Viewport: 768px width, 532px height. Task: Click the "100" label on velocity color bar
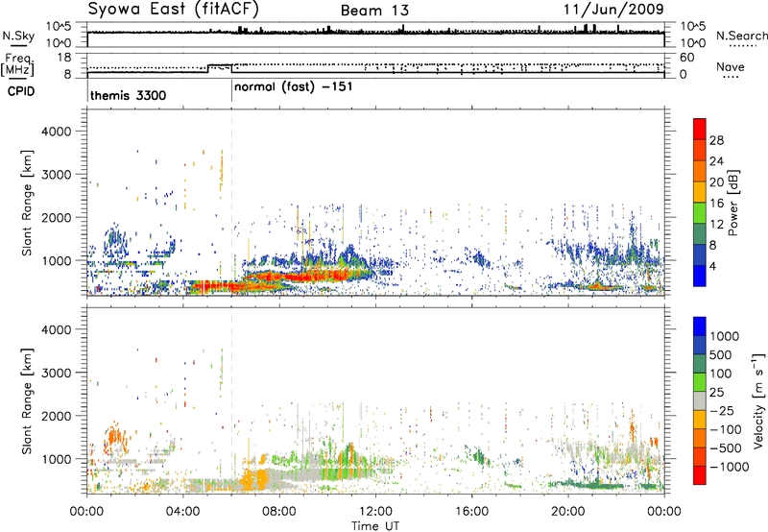pos(721,374)
